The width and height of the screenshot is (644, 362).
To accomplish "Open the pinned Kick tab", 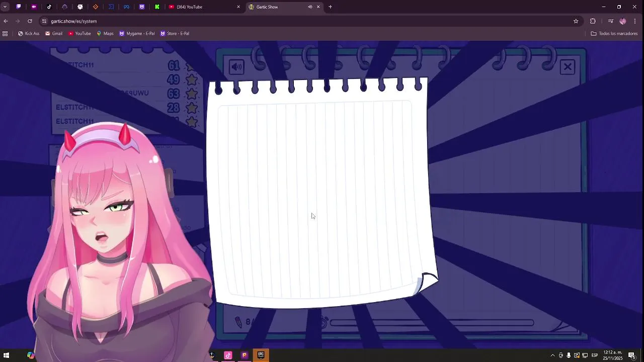I will coord(157,7).
